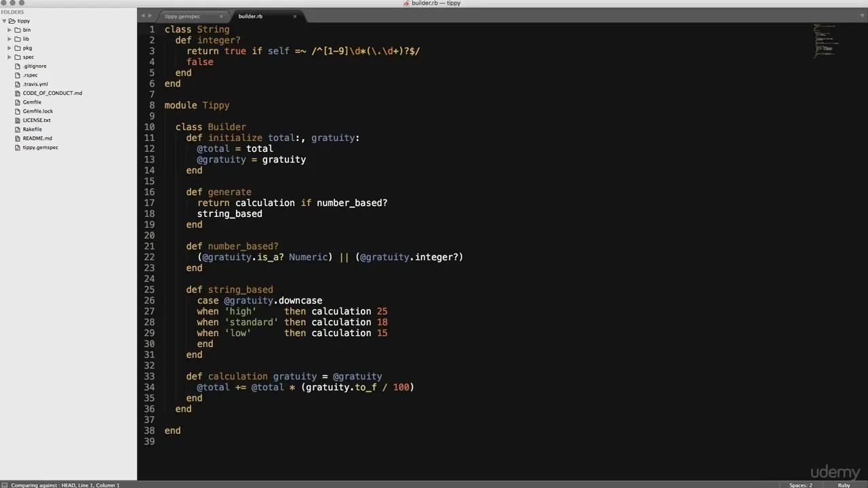The height and width of the screenshot is (488, 868).
Task: Select the lib folder label
Action: (26, 39)
